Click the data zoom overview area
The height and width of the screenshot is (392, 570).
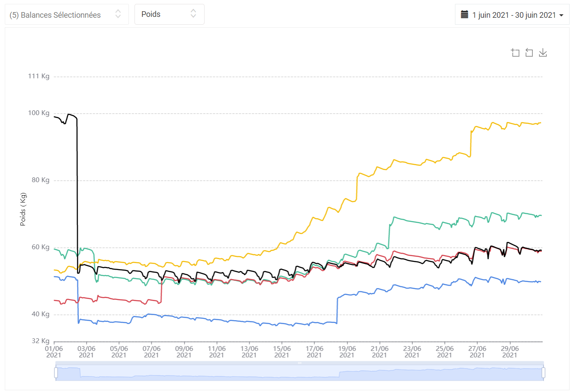[300, 373]
